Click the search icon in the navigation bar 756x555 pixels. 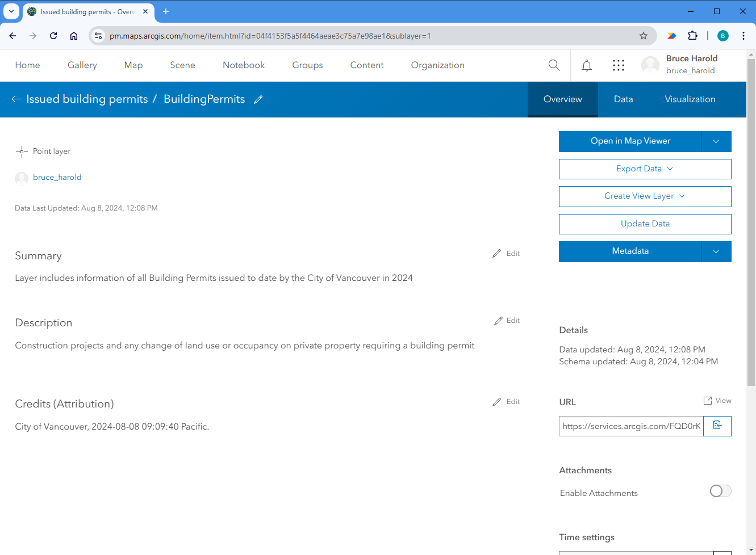pos(554,65)
